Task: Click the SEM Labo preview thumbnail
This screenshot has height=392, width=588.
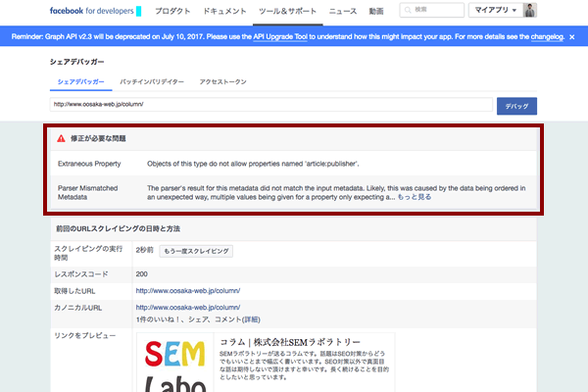Action: pyautogui.click(x=175, y=363)
